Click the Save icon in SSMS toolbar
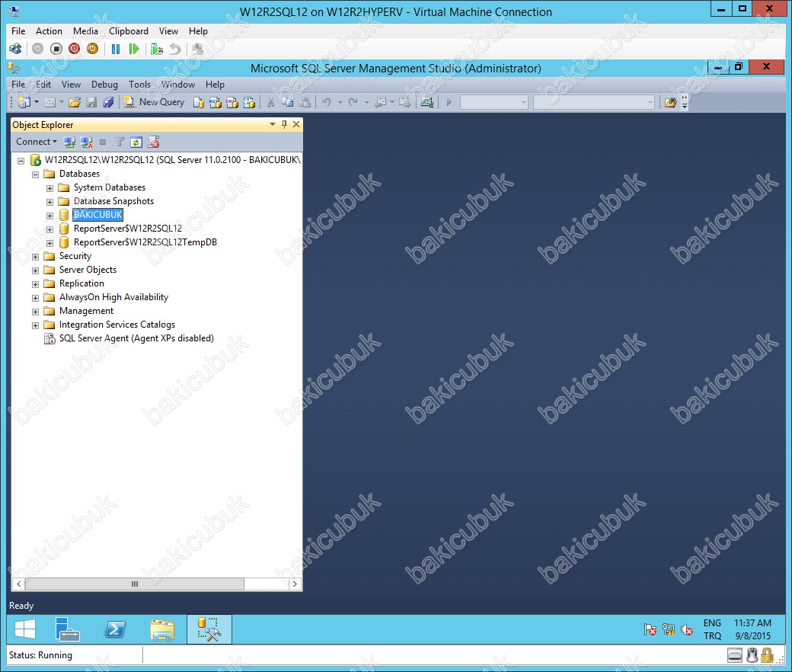The image size is (792, 672). pyautogui.click(x=91, y=103)
